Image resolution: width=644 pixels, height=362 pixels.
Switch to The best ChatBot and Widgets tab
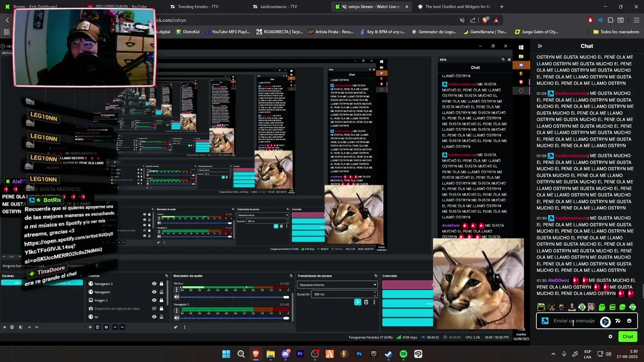click(454, 7)
